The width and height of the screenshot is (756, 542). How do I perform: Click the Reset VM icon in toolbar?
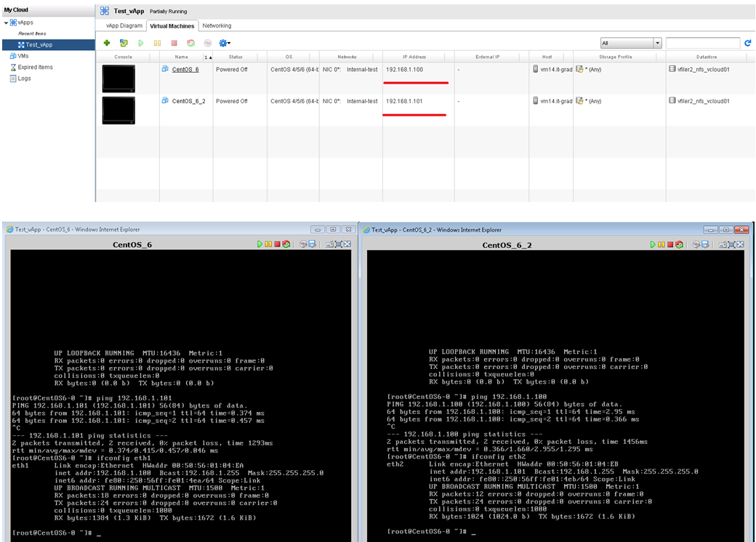(x=190, y=44)
